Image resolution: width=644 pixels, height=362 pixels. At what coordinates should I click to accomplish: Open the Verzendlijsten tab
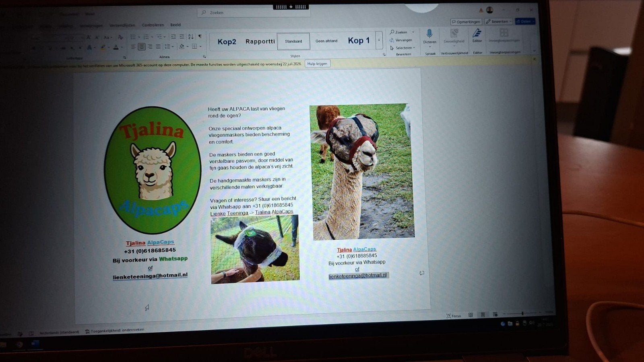pyautogui.click(x=122, y=25)
